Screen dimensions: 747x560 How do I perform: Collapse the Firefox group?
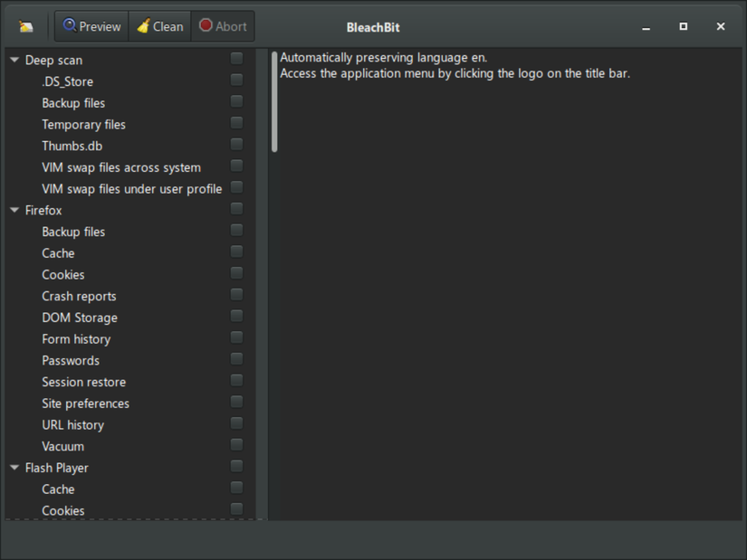click(x=14, y=210)
